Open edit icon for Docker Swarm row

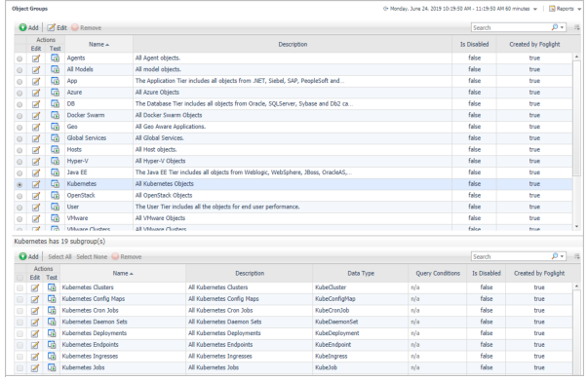coord(36,115)
